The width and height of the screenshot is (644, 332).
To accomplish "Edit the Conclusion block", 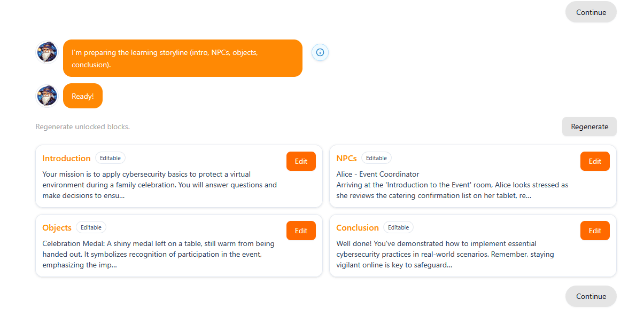I will 595,231.
